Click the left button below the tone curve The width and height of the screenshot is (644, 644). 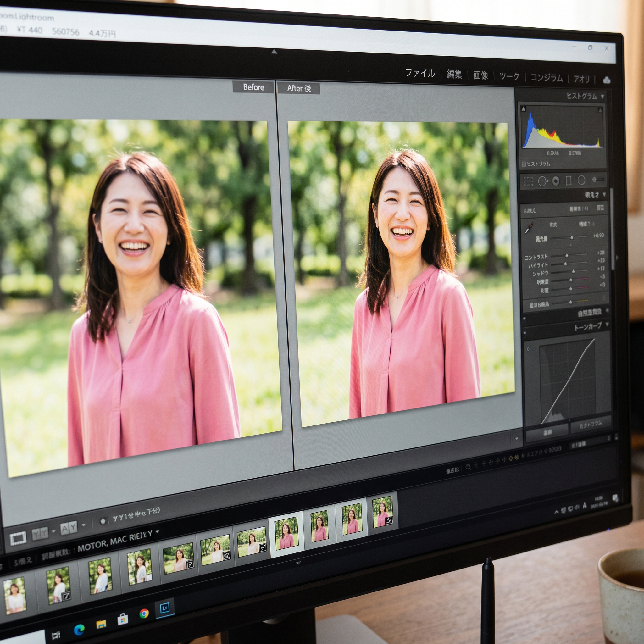(547, 433)
